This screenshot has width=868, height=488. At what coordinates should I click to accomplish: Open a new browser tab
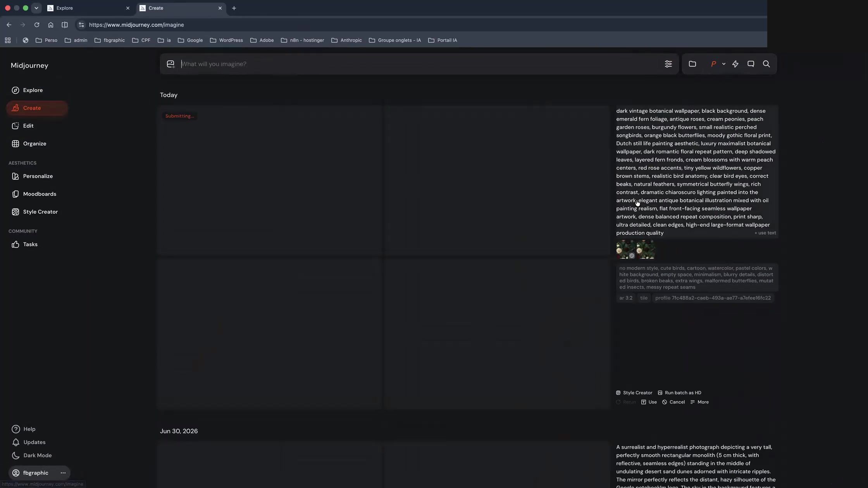[234, 8]
